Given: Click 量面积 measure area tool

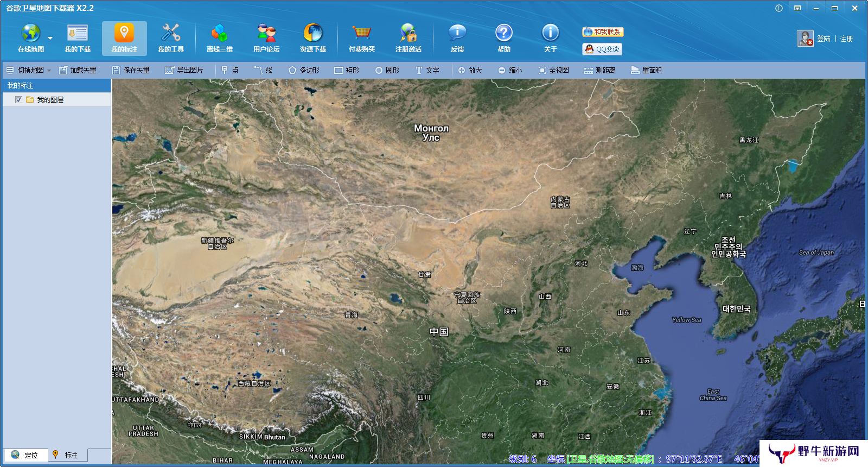Looking at the screenshot, I should [646, 70].
